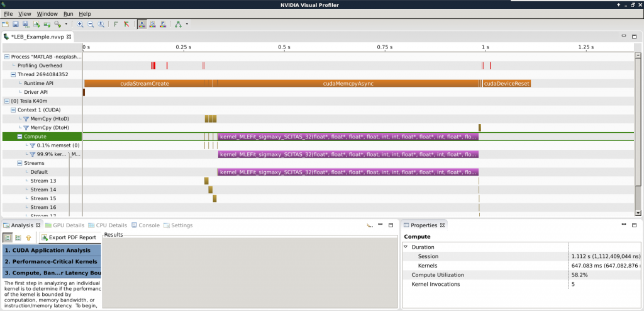Click the filter icon beside MemCpy (HtoD)
This screenshot has width=644, height=311.
click(26, 118)
